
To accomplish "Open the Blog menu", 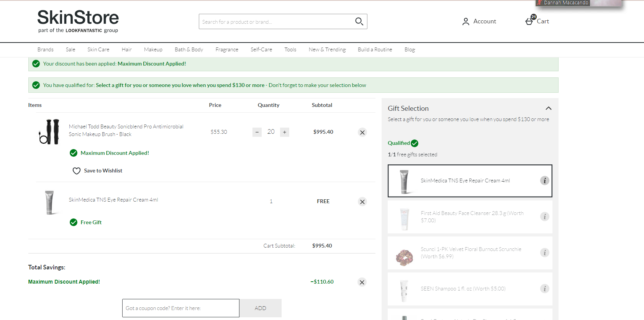I will tap(410, 49).
